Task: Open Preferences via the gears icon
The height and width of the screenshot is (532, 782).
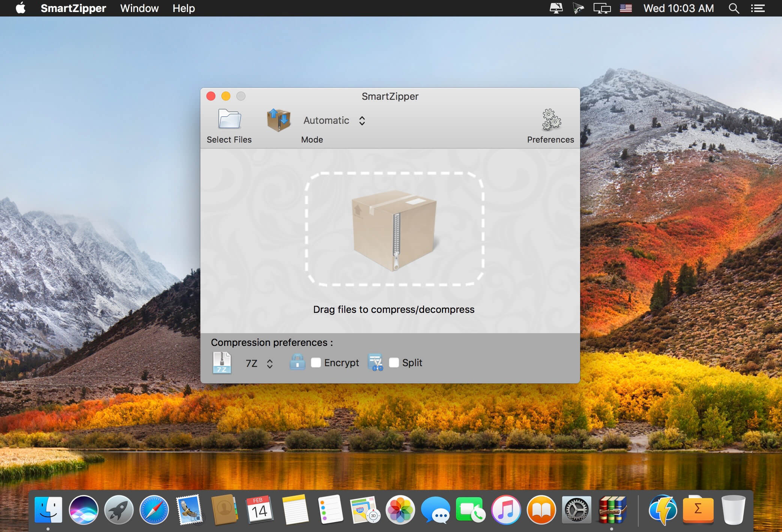Action: 551,120
